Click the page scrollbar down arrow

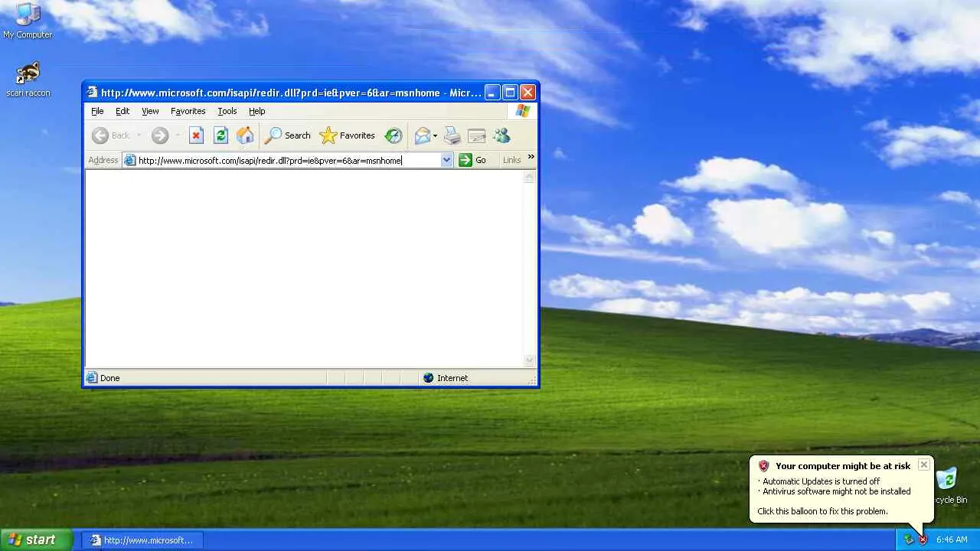pos(529,360)
